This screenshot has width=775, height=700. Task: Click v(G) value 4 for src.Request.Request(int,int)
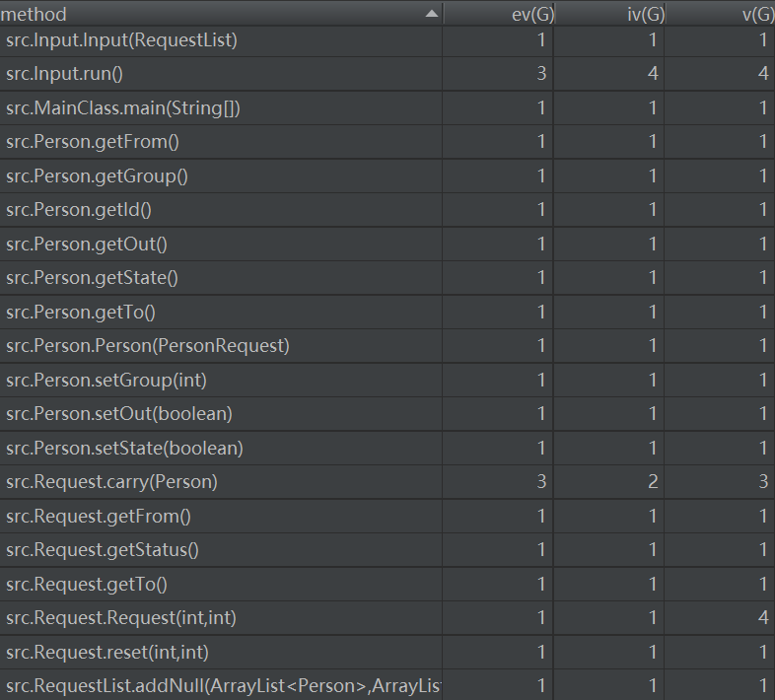763,618
